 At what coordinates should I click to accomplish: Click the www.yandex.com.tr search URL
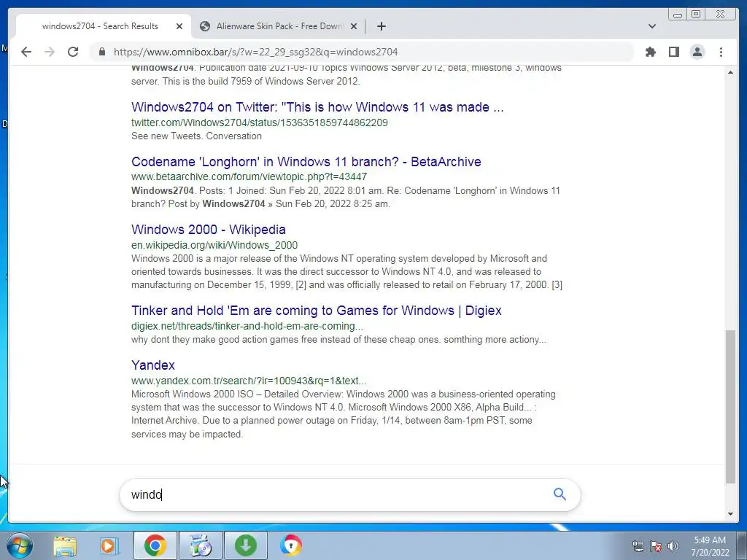(249, 381)
